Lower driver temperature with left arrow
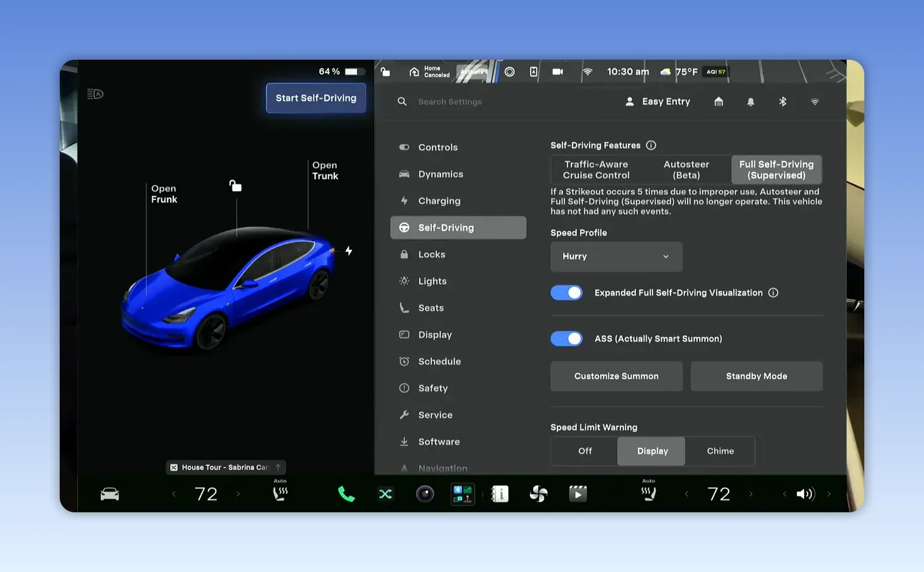This screenshot has width=924, height=572. click(x=174, y=494)
